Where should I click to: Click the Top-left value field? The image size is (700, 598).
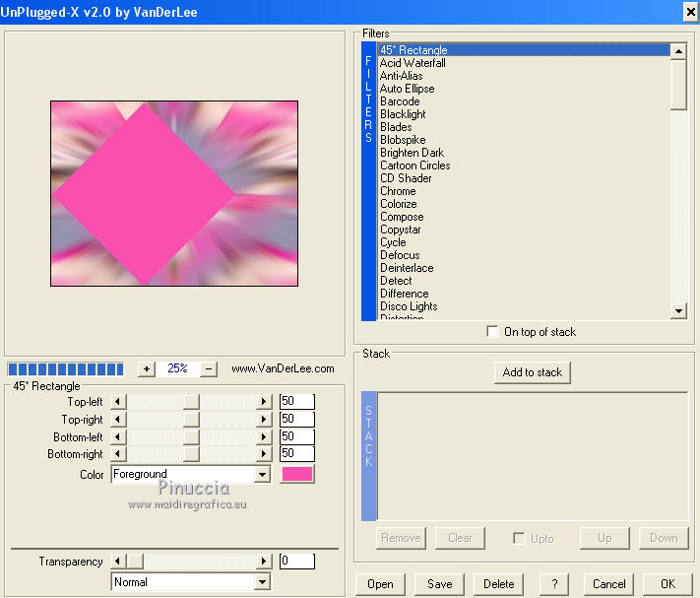tap(297, 402)
